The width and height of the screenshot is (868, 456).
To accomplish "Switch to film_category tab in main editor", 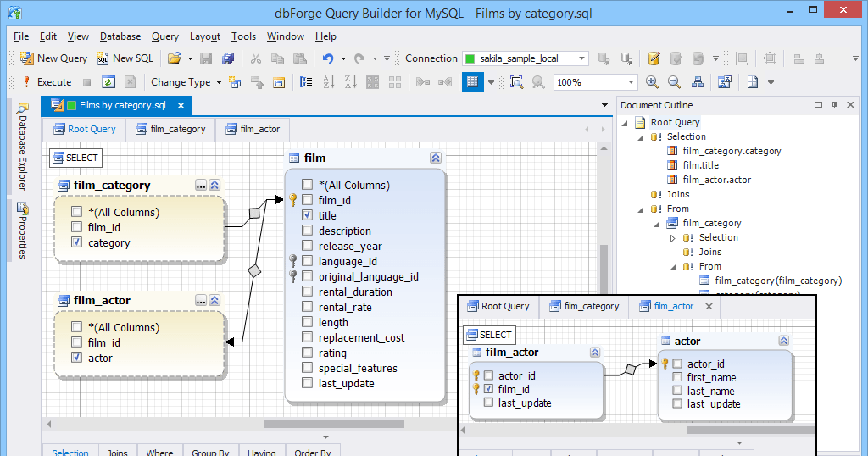I will pyautogui.click(x=171, y=129).
